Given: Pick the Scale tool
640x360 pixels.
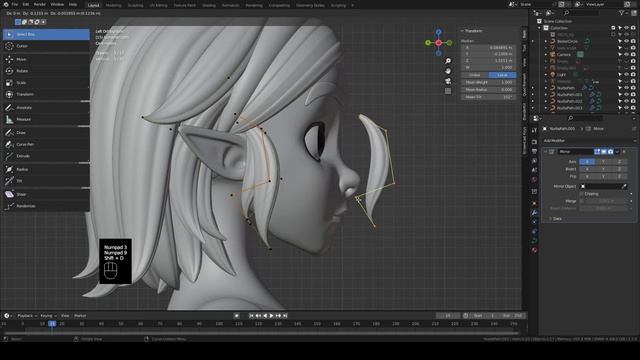Looking at the screenshot, I should (x=46, y=83).
